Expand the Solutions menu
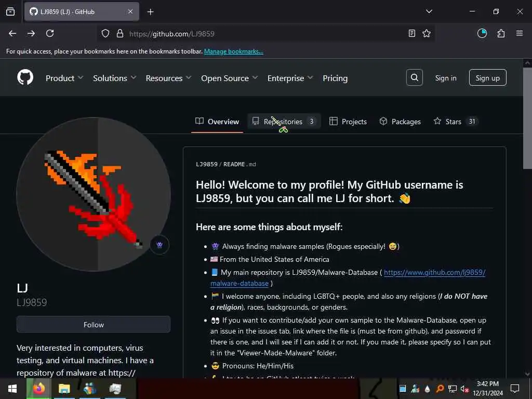This screenshot has width=532, height=399. tap(115, 78)
